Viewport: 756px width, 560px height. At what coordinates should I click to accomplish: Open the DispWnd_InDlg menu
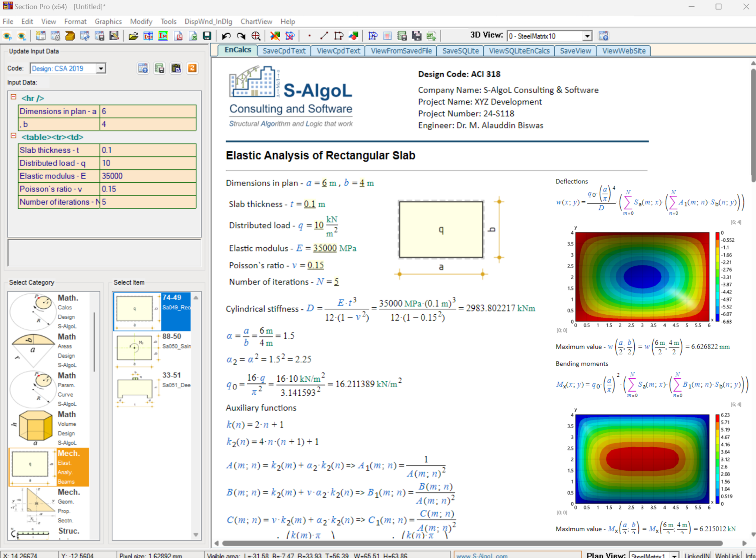(x=208, y=22)
